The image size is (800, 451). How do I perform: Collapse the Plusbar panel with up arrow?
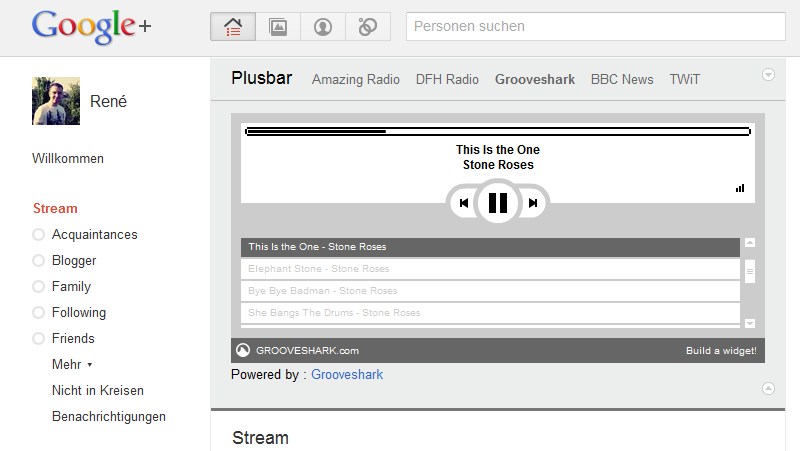(x=768, y=389)
